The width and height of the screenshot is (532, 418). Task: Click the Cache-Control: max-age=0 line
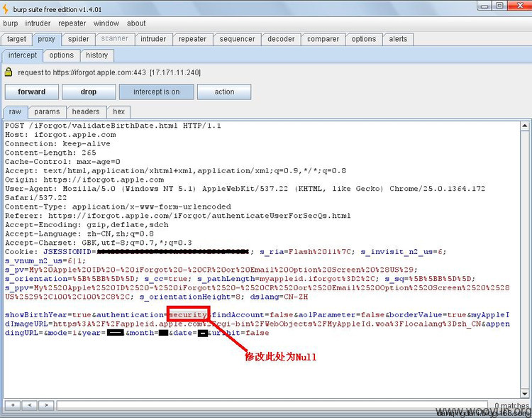coord(62,162)
